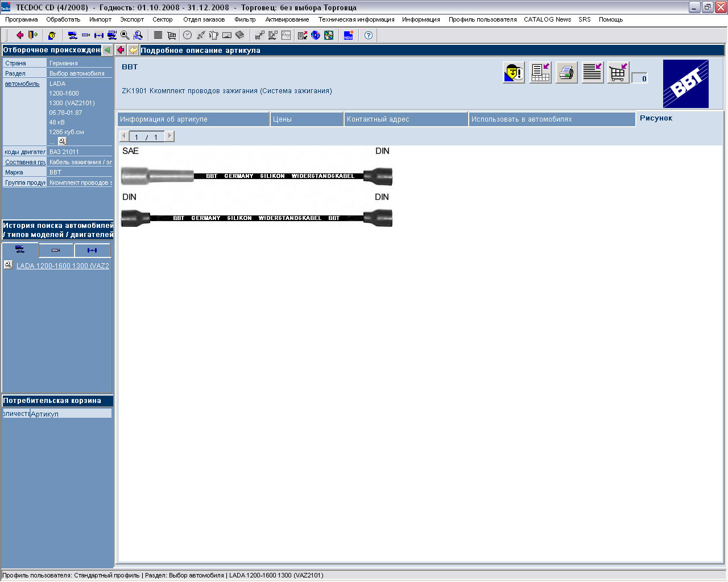This screenshot has width=728, height=582.
Task: Add article to basket using cart icon
Action: coord(618,73)
